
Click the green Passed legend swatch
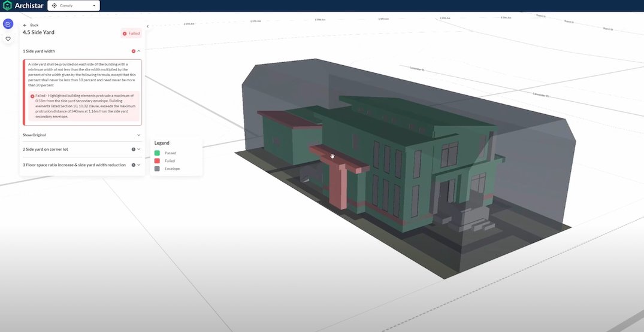157,153
